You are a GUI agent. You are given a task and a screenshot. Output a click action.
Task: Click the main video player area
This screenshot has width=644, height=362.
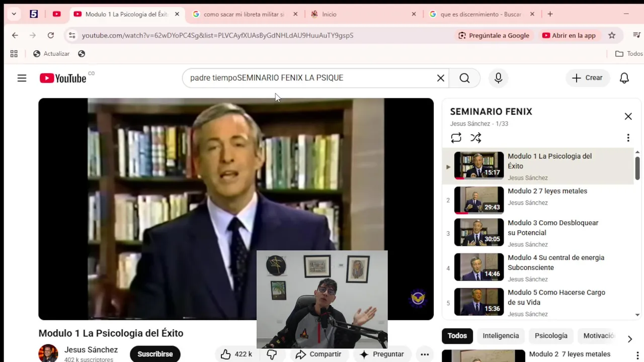[236, 209]
